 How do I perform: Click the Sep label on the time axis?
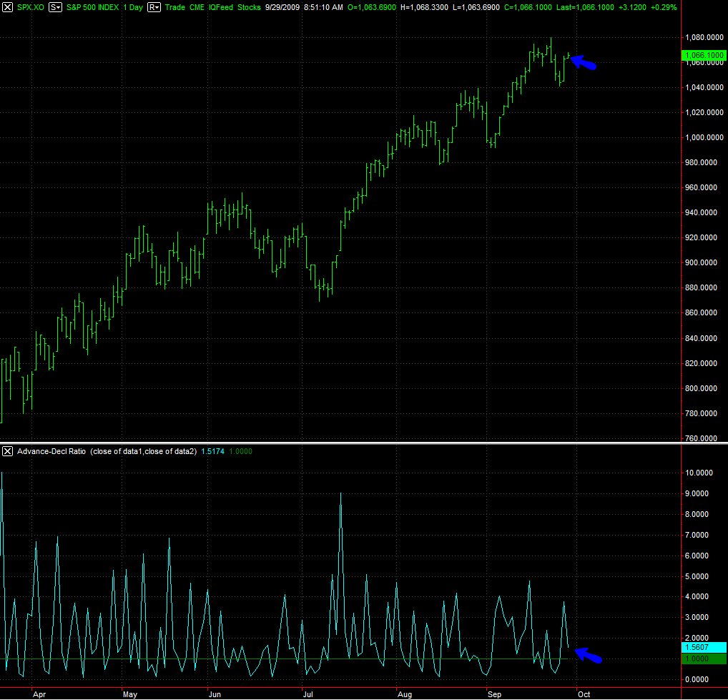click(493, 694)
